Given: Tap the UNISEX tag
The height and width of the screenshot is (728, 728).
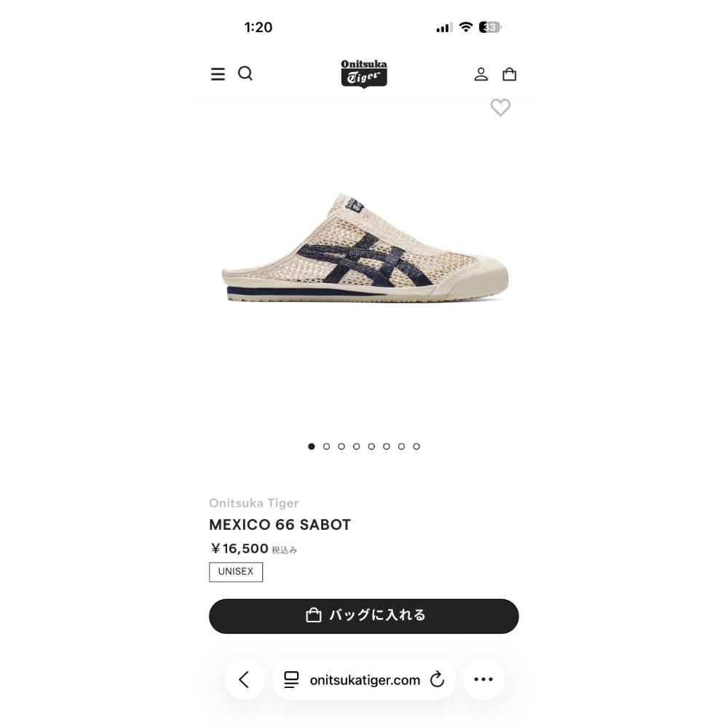Looking at the screenshot, I should (x=236, y=571).
